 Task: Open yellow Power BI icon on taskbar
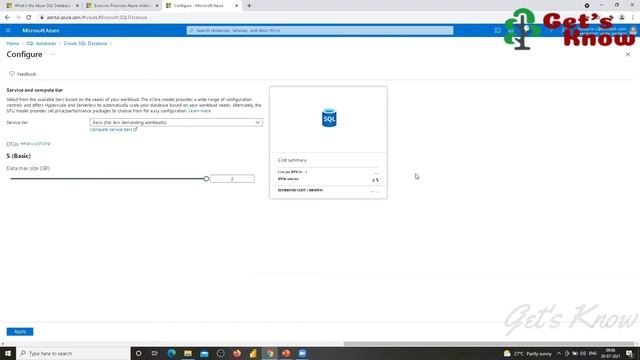click(253, 353)
